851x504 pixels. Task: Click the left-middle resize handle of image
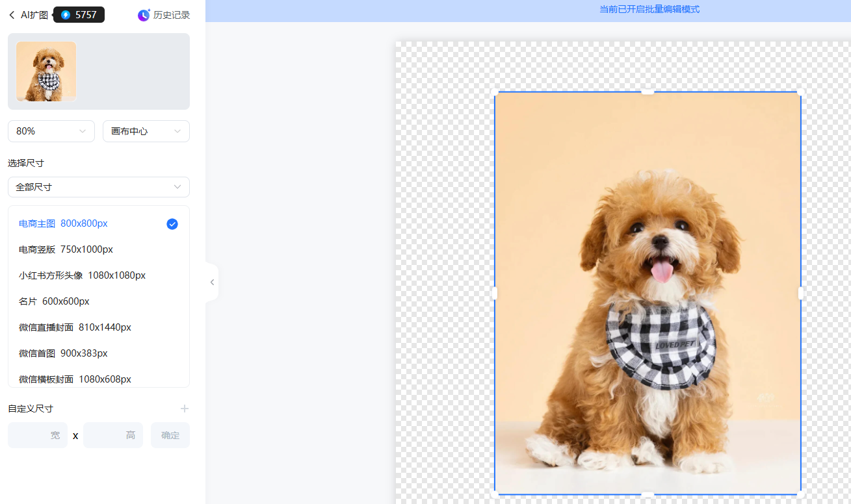[495, 293]
